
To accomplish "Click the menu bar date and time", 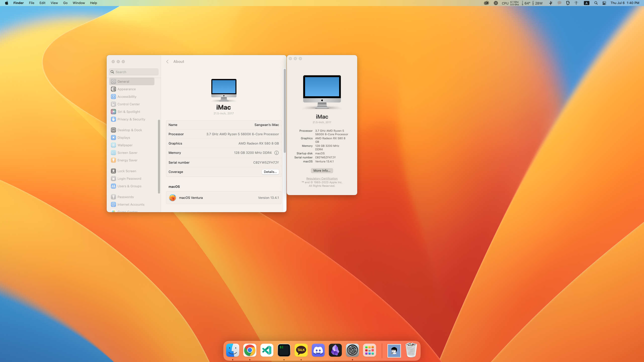I will point(625,3).
